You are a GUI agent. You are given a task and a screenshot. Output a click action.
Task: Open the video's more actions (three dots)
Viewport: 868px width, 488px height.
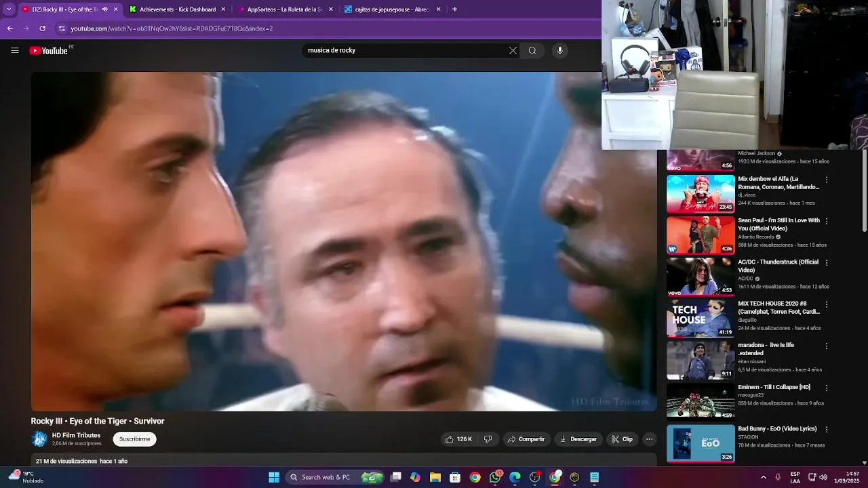point(649,439)
